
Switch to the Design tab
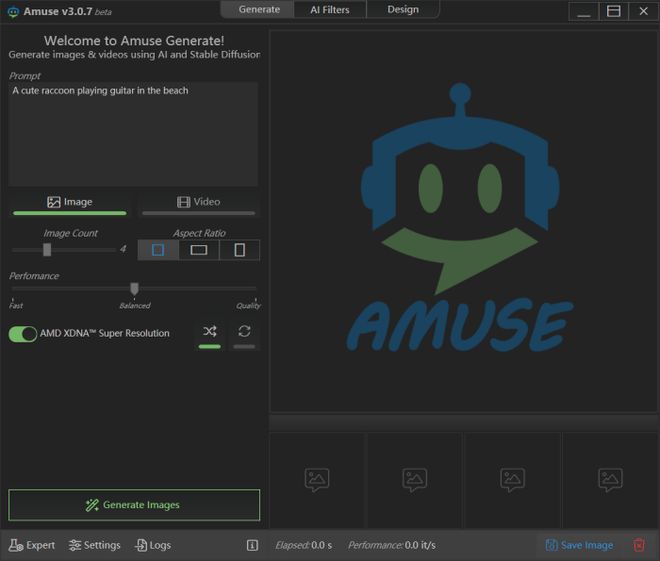403,10
